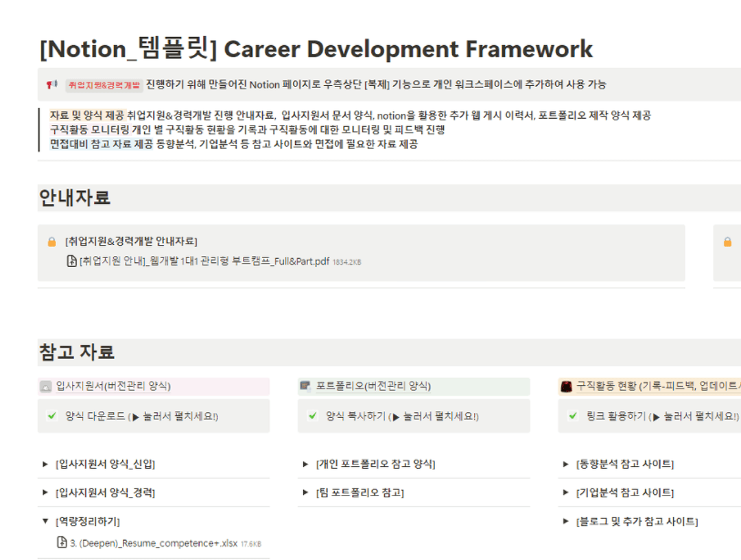Click the image icon next to 입사지원서(버전관리 양식)
This screenshot has width=741, height=560.
pos(46,386)
